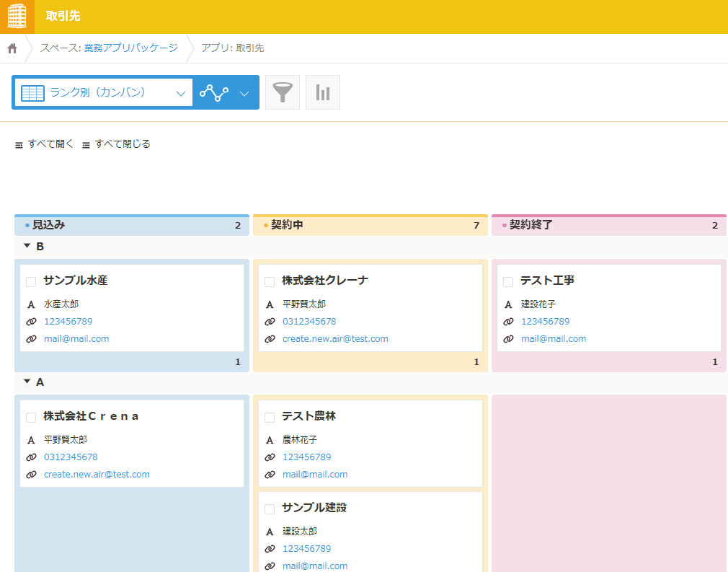Open the dropdown arrow next to graph icon

[244, 93]
